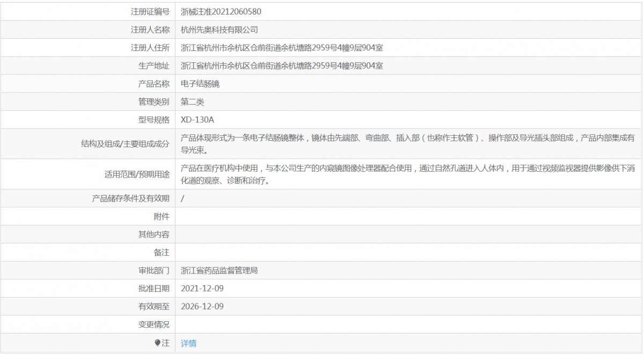
Task: Select registration number 浙械注准20212060580
Action: 221,11
